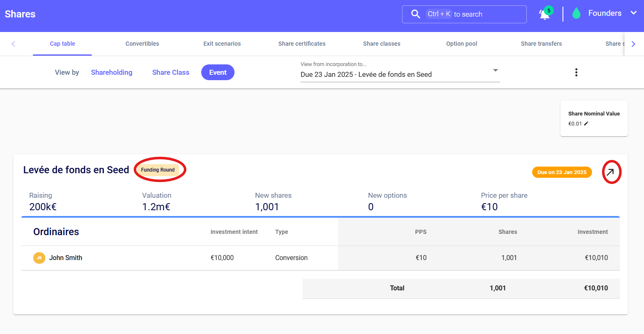644x334 pixels.
Task: Open the Exit scenarios tab
Action: [222, 44]
